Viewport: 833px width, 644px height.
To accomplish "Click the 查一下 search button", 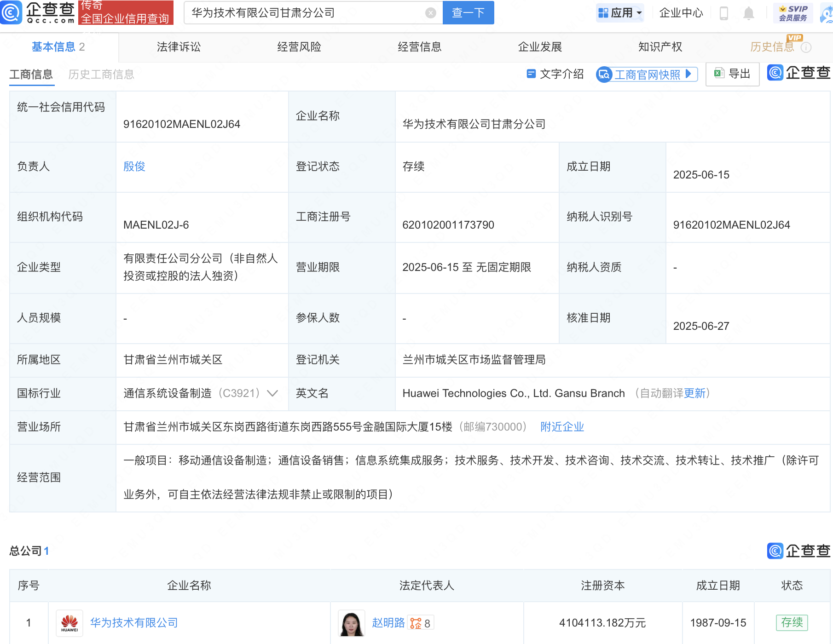I will point(468,13).
